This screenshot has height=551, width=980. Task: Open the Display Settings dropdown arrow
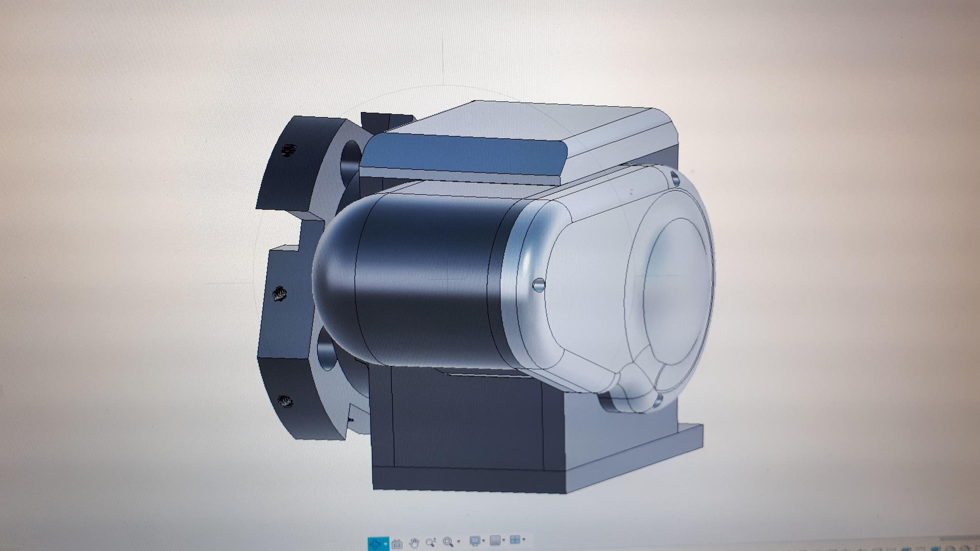tap(483, 540)
